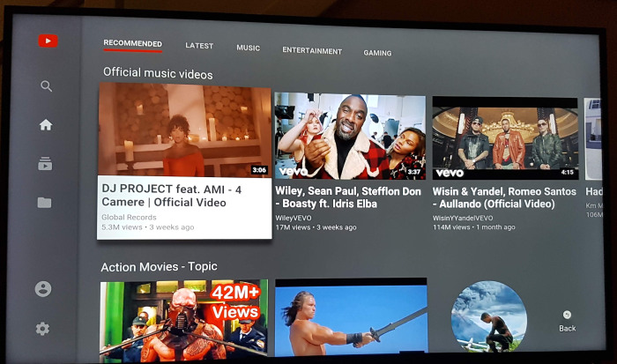Click the 3:37 duration badge
This screenshot has height=364, width=617.
click(x=413, y=172)
